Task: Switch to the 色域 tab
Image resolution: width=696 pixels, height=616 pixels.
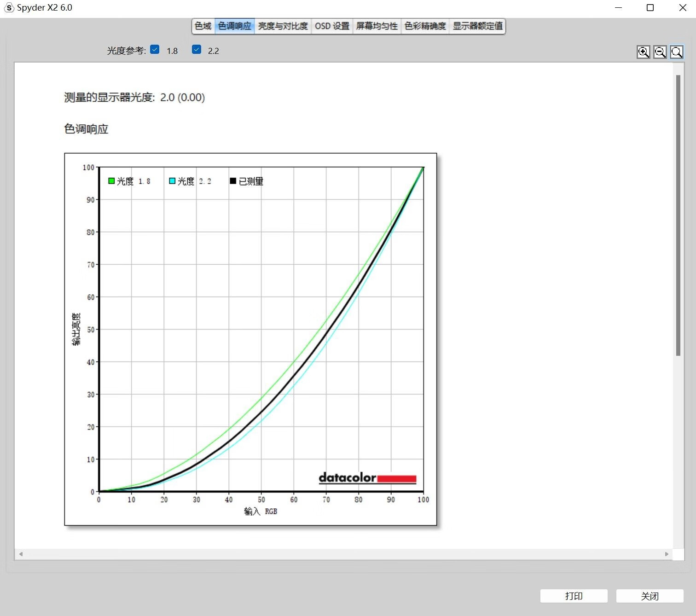Action: pos(203,26)
